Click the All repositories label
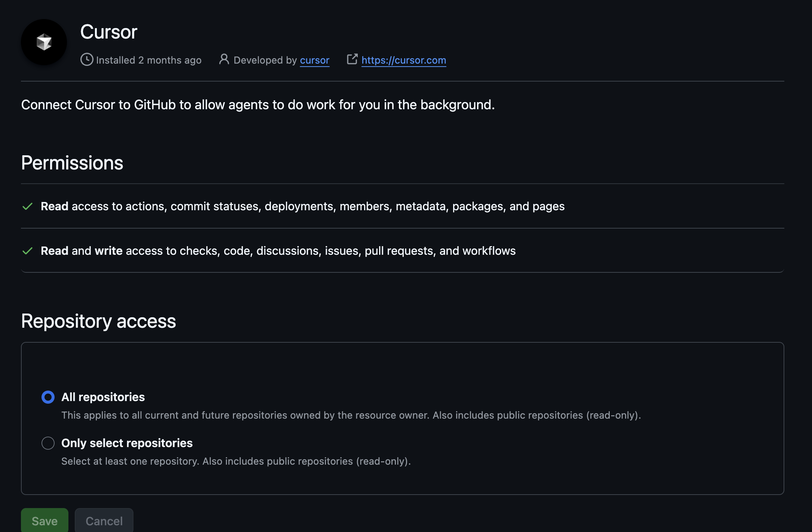The width and height of the screenshot is (812, 532). click(103, 397)
